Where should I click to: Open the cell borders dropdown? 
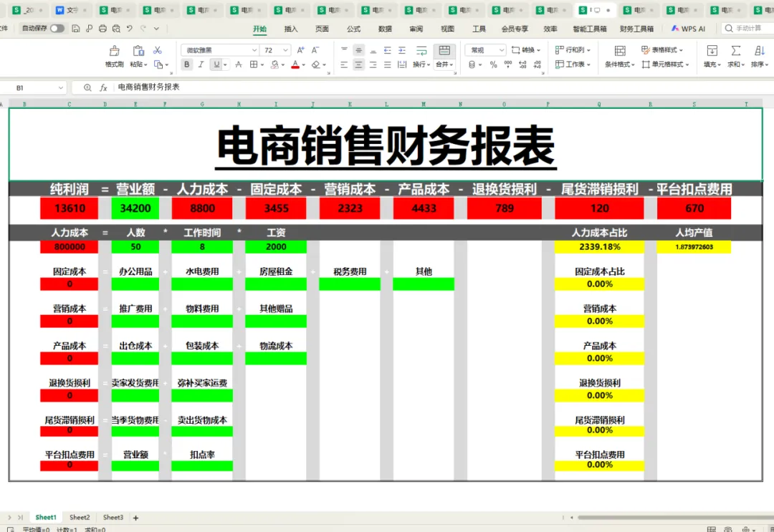coord(262,64)
